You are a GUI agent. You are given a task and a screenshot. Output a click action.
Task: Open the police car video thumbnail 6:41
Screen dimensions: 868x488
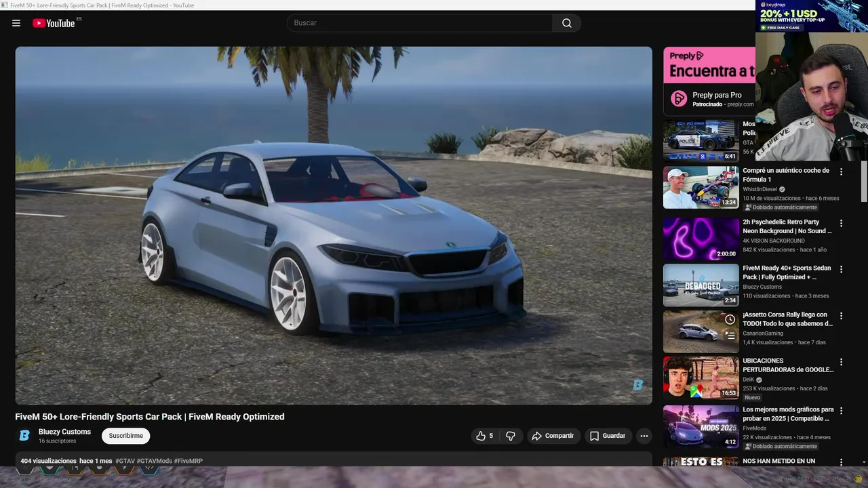[701, 141]
